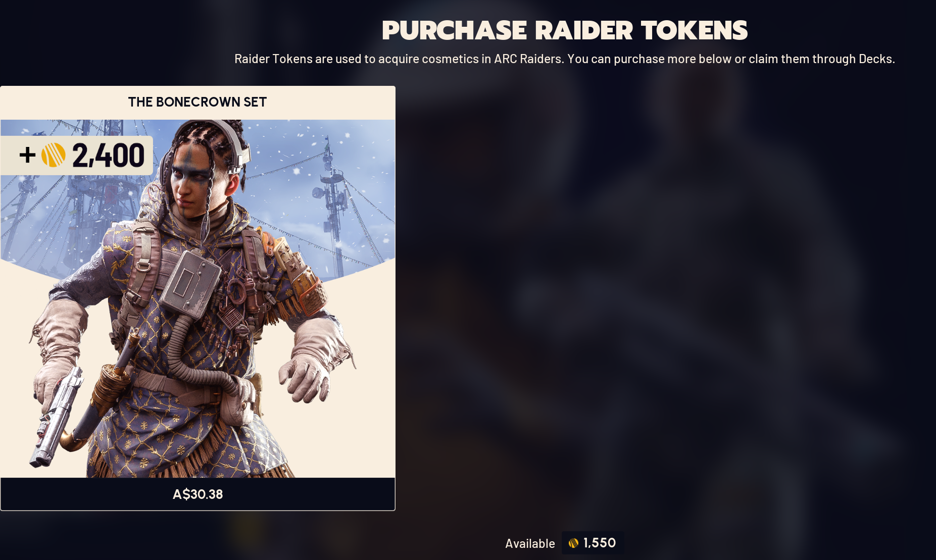The width and height of the screenshot is (936, 560).
Task: Click the Purchase Raider Tokens heading
Action: point(565,30)
